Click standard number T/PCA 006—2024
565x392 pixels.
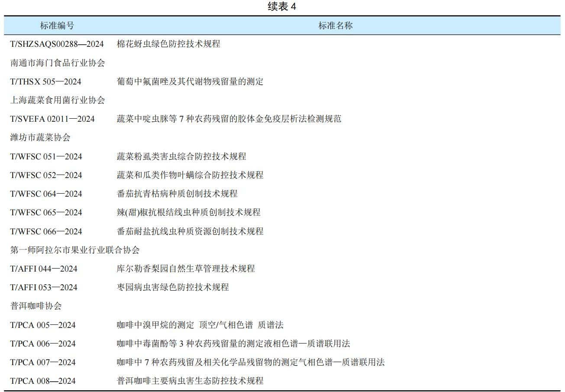[x=43, y=344]
